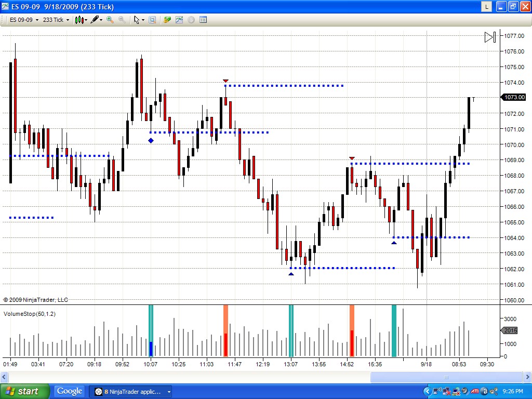Screen dimensions: 532x399
Task: Open the indicators chart icon
Action: tap(179, 20)
